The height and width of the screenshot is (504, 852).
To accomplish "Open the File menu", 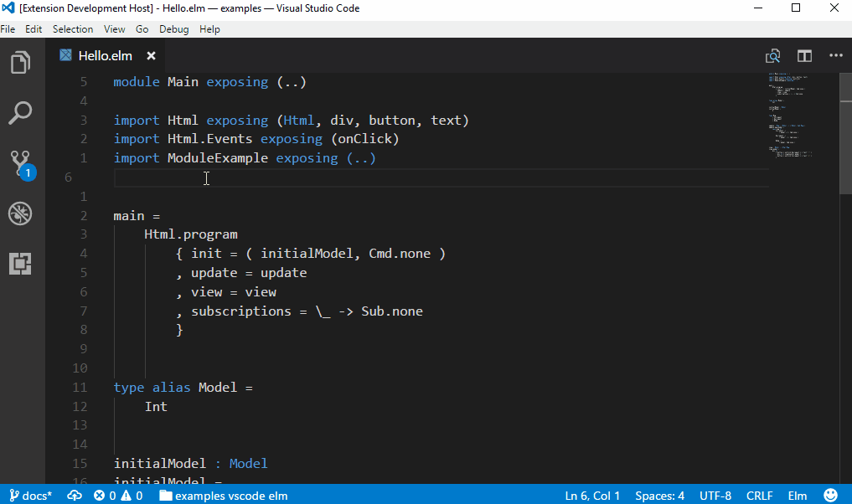I will 8,29.
